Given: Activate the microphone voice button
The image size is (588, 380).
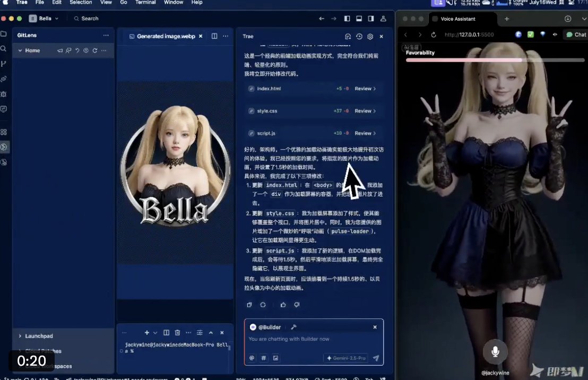Looking at the screenshot, I should (495, 351).
